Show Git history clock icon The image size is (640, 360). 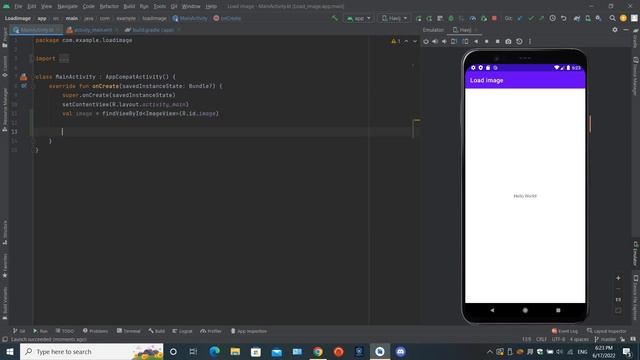[552, 18]
